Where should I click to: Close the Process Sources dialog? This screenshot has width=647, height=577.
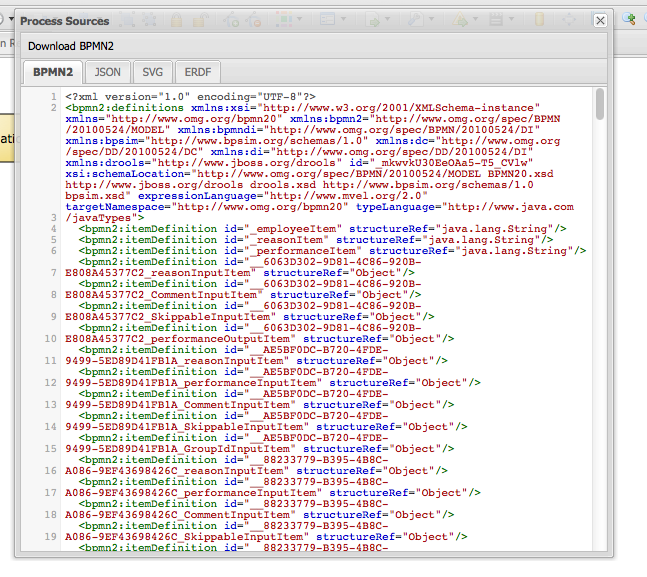pos(600,20)
